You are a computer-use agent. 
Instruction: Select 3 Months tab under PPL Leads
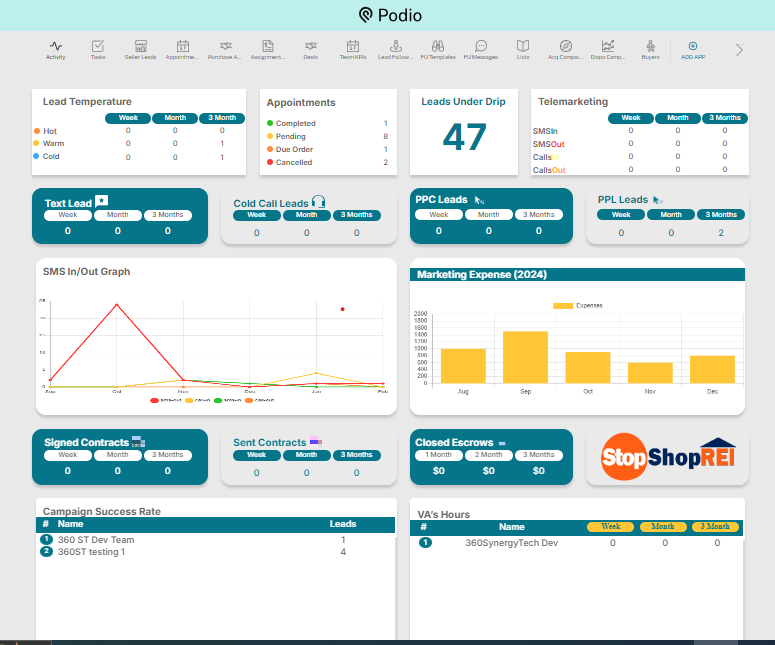pos(721,215)
